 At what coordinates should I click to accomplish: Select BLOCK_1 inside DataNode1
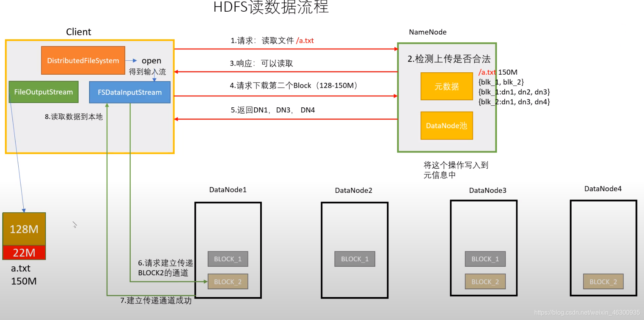pyautogui.click(x=228, y=259)
